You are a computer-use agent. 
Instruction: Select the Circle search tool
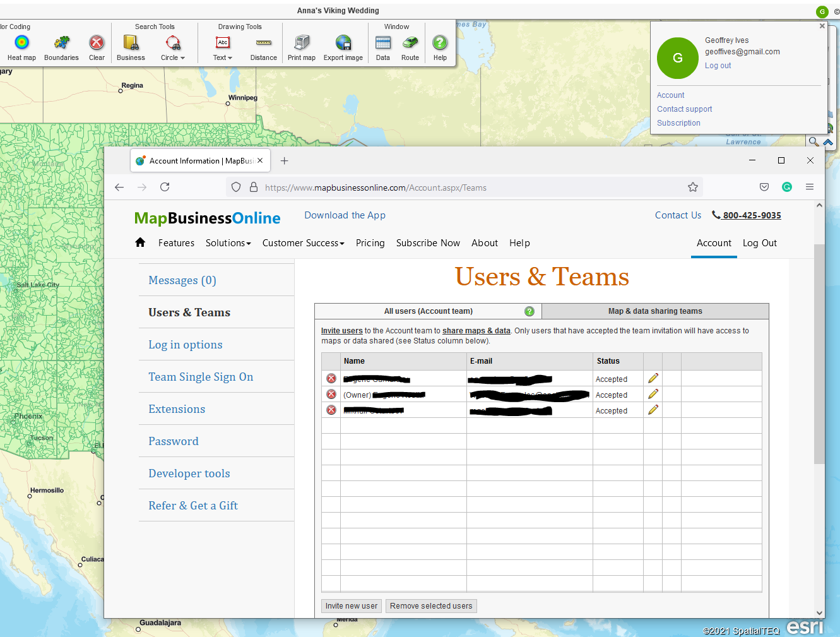(x=172, y=48)
